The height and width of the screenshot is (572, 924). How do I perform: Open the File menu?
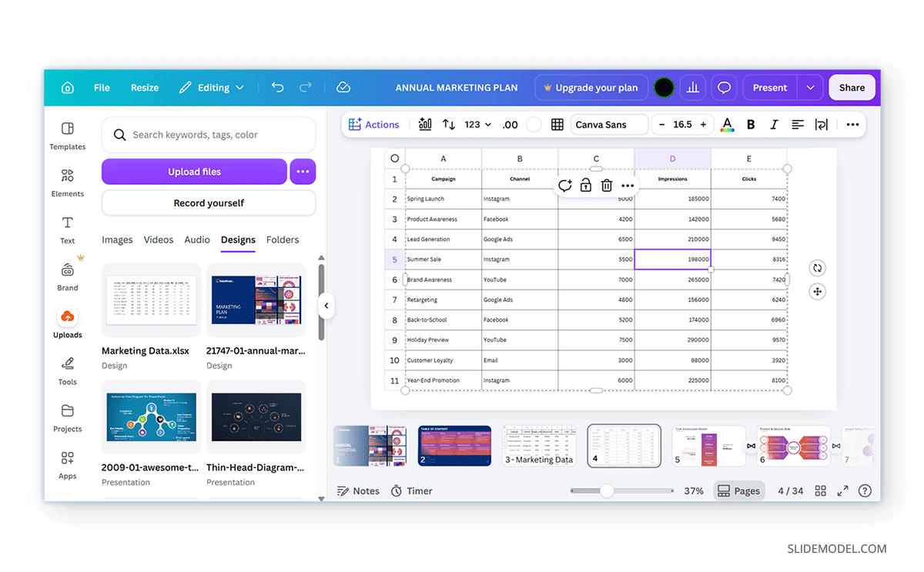(102, 88)
